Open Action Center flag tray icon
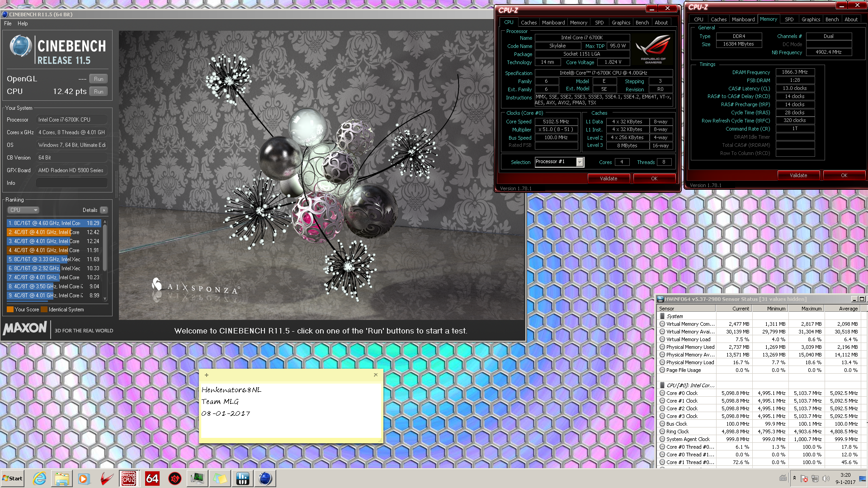868x488 pixels. 804,479
